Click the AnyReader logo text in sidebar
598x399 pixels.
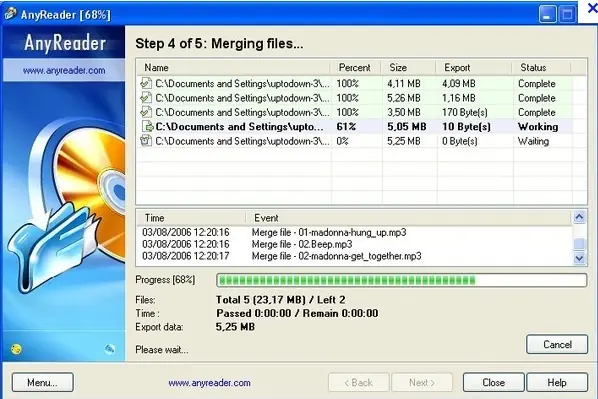(65, 43)
